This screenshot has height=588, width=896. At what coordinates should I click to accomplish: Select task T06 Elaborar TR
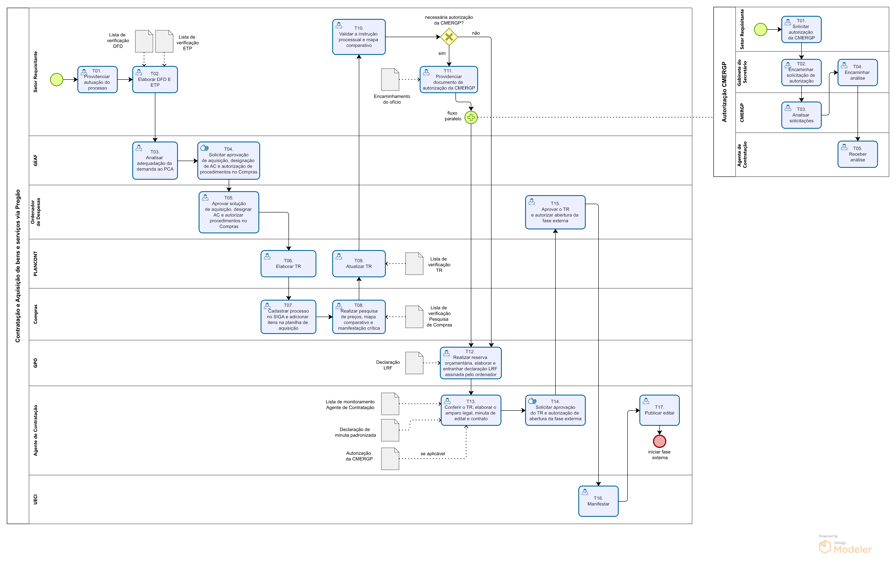pos(288,263)
